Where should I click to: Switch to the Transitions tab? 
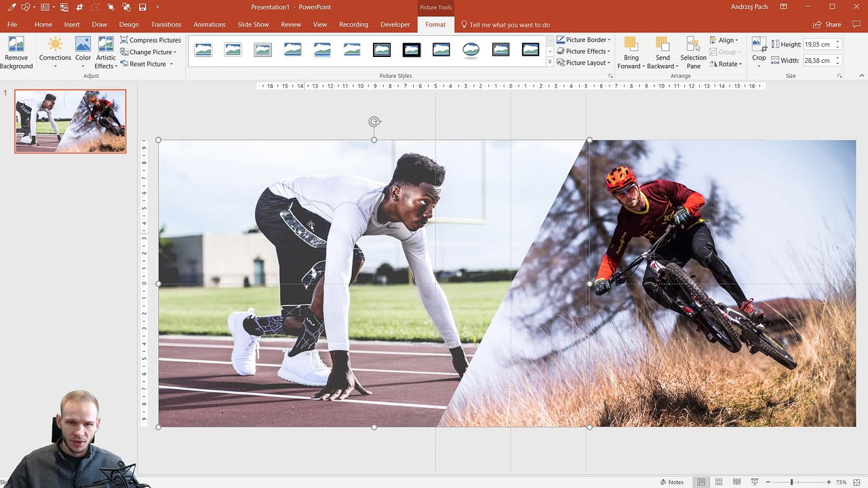[x=166, y=24]
